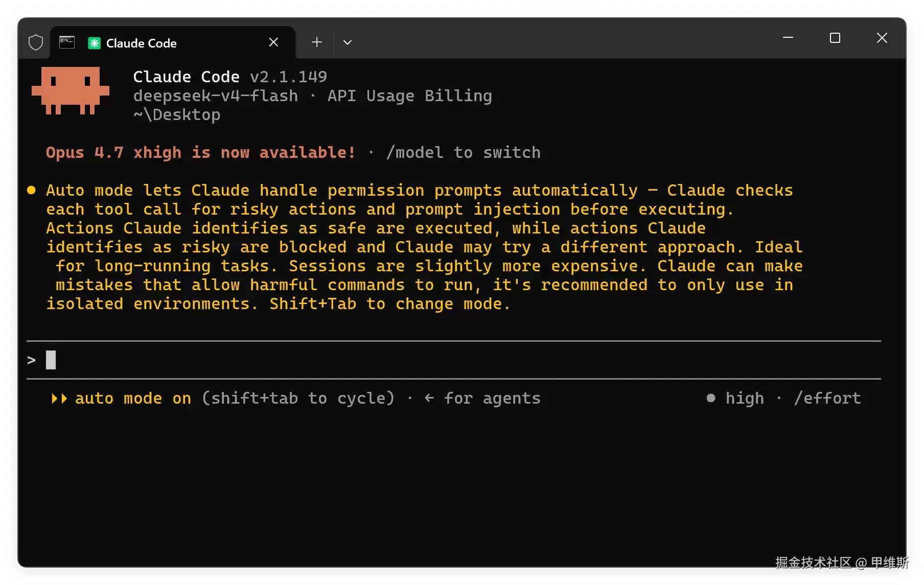Image resolution: width=924 pixels, height=585 pixels.
Task: Click the yellow bullet before Auto mode notice
Action: click(x=31, y=190)
